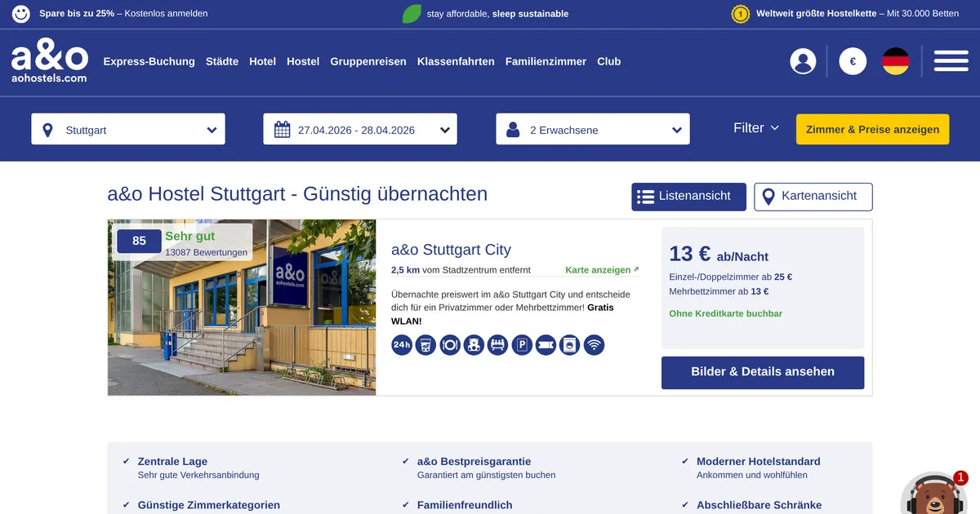Click Günstige Zimmerkategorien feature text
The width and height of the screenshot is (980, 514).
(x=209, y=505)
